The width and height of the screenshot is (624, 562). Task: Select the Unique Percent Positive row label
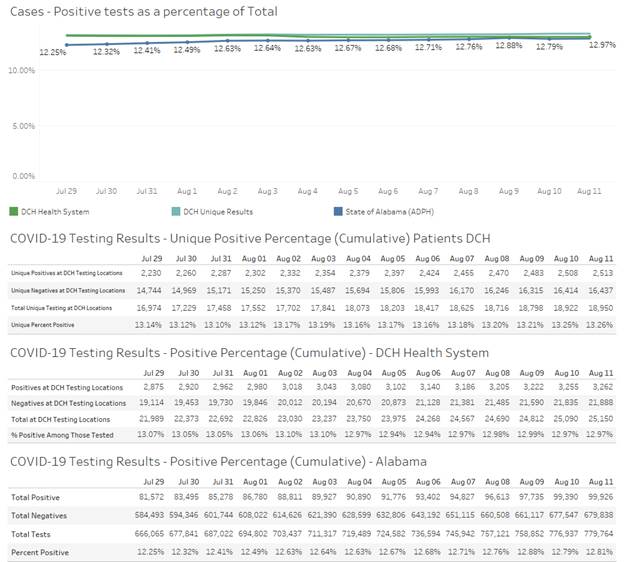(43, 325)
